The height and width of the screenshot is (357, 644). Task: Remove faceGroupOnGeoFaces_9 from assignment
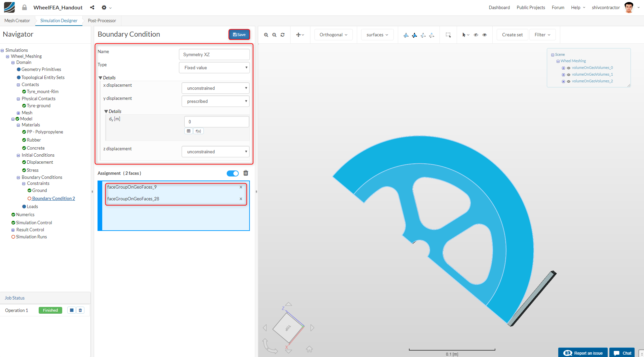point(241,187)
